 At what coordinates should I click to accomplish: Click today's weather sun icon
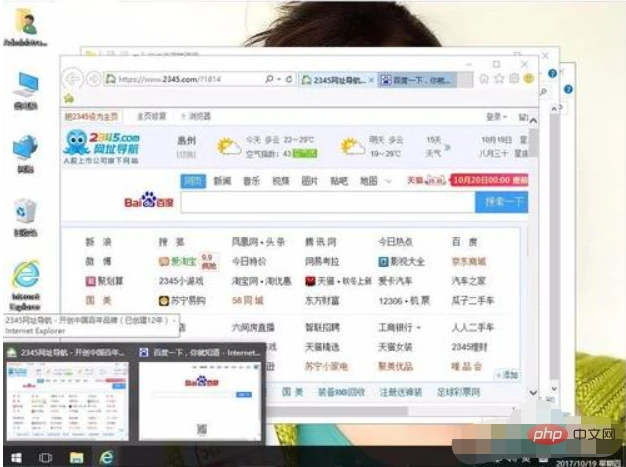[x=229, y=147]
